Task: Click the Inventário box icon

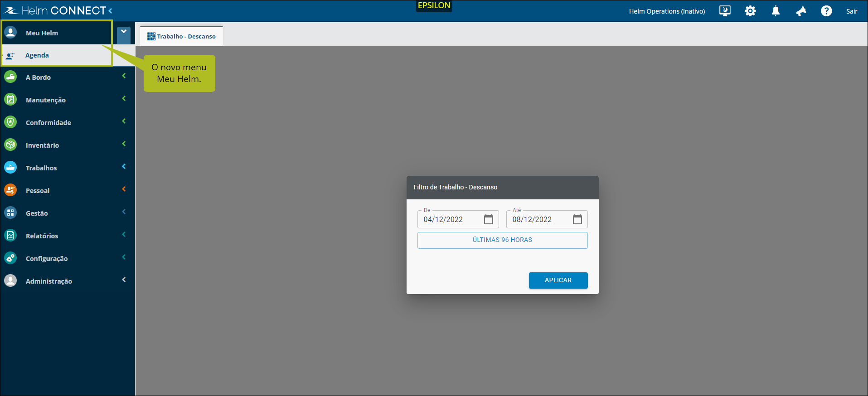Action: pyautogui.click(x=10, y=145)
